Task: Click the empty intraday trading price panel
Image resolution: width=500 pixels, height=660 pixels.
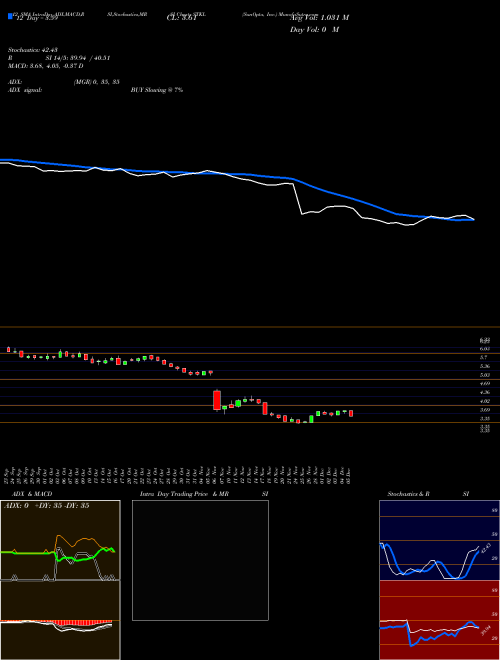Action: pyautogui.click(x=200, y=560)
